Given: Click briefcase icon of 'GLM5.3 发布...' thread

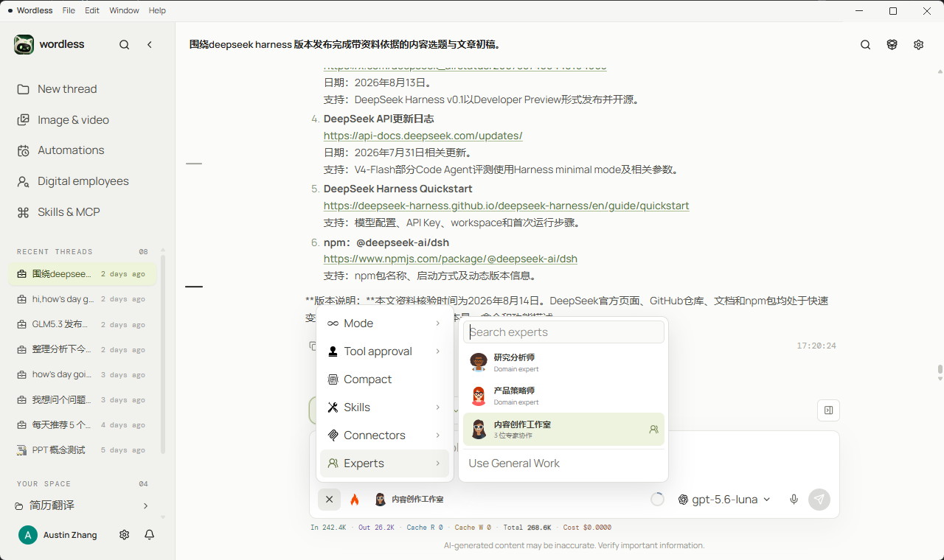Looking at the screenshot, I should pyautogui.click(x=22, y=324).
